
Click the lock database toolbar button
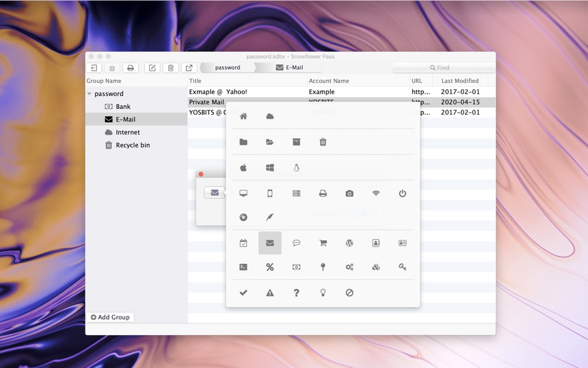93,68
